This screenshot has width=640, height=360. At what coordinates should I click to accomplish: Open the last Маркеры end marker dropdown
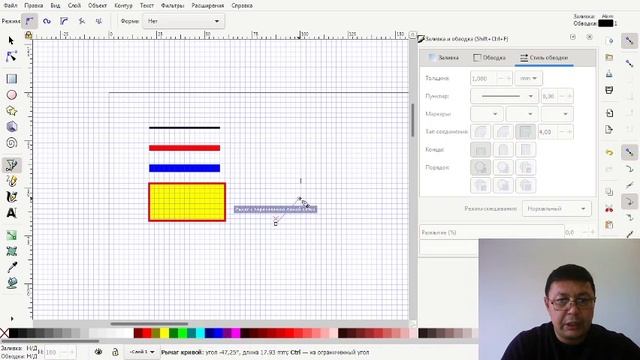coord(557,114)
